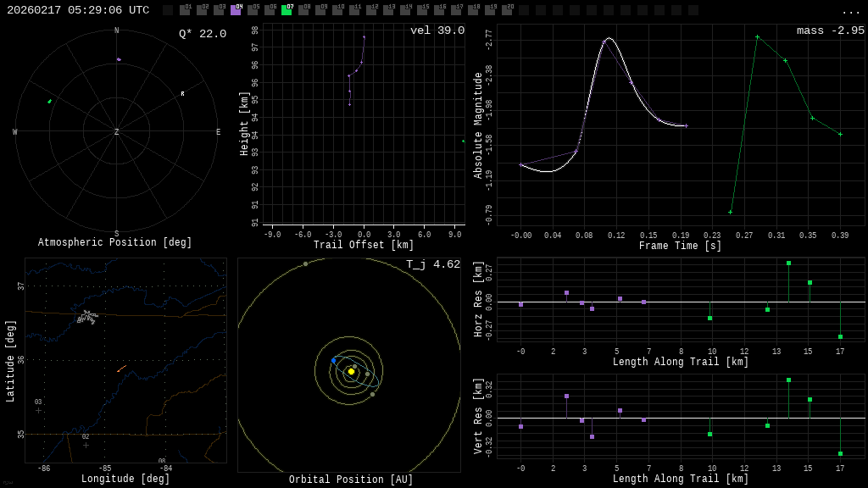Click the mass -2.95 readout
This screenshot has height=488, width=868.
(830, 30)
